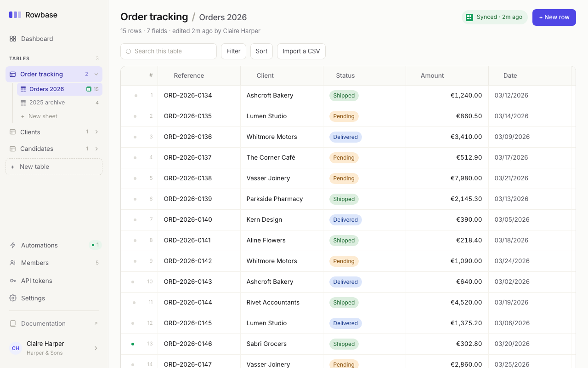588x368 pixels.
Task: Click the 2025 archive sheet icon
Action: tap(23, 103)
